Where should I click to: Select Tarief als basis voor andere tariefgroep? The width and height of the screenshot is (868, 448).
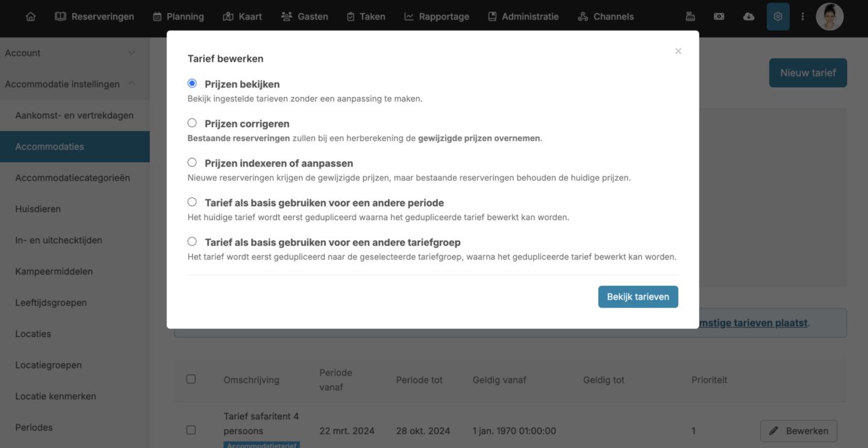[x=192, y=242]
